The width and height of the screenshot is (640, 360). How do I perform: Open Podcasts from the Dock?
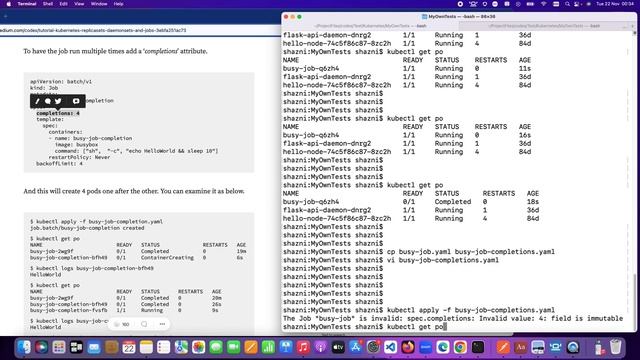coord(321,347)
